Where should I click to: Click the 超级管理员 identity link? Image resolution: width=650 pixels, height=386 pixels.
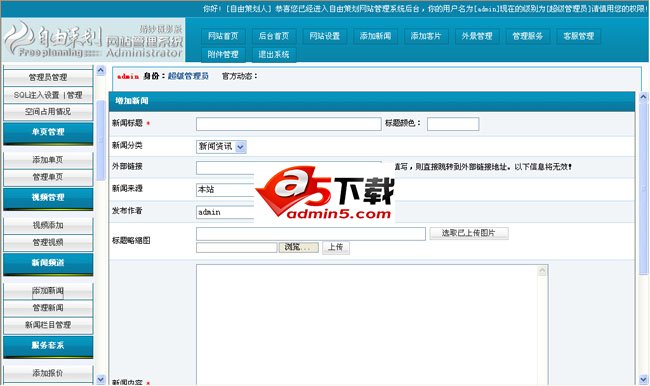click(x=188, y=76)
